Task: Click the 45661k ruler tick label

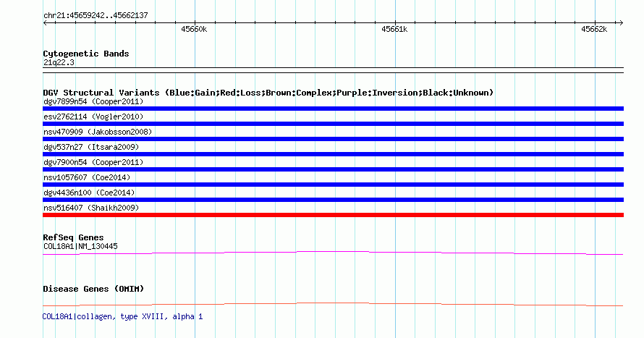Action: [x=394, y=29]
